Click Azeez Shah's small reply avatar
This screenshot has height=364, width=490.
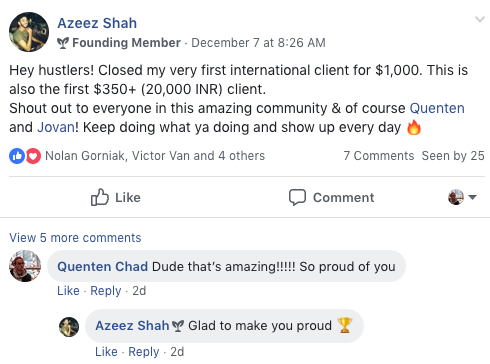(x=69, y=327)
